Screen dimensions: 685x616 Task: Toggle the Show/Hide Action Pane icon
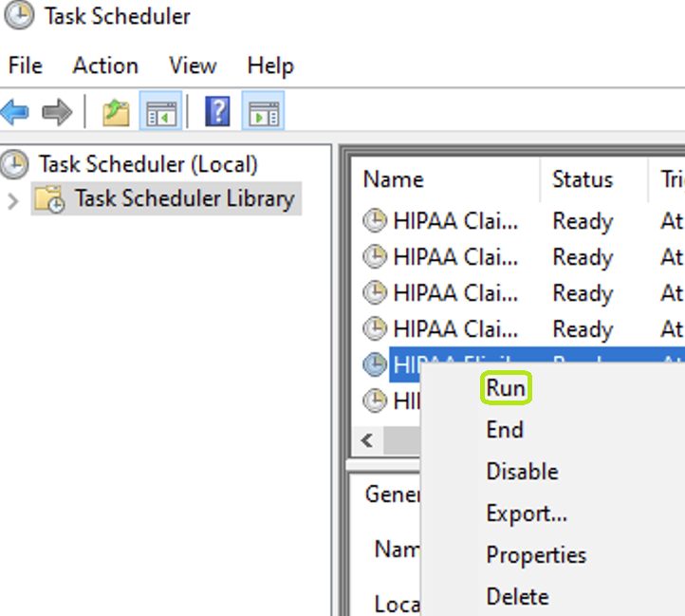click(x=263, y=111)
